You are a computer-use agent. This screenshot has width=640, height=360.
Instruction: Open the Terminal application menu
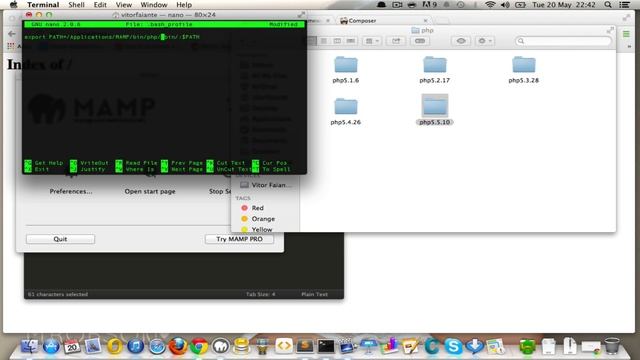pos(43,4)
